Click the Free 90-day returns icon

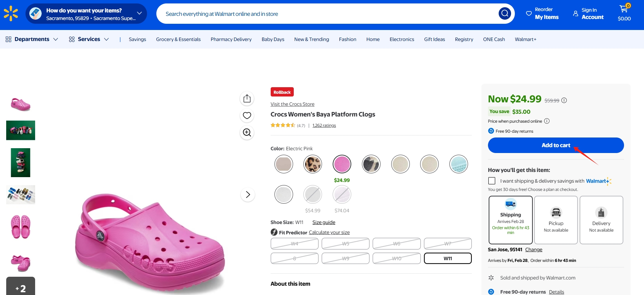(491, 131)
